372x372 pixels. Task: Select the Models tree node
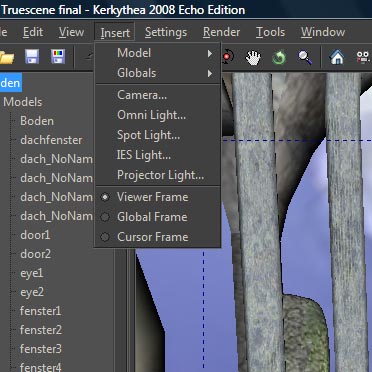click(x=23, y=102)
